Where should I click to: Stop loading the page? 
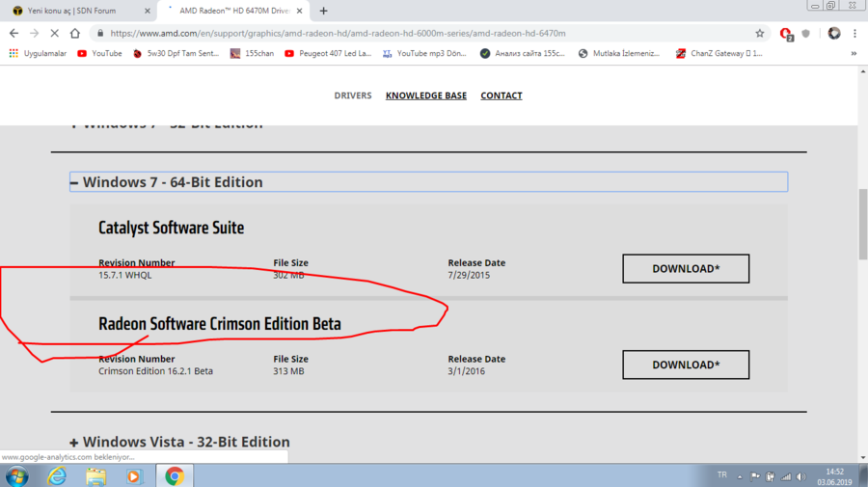(x=54, y=33)
